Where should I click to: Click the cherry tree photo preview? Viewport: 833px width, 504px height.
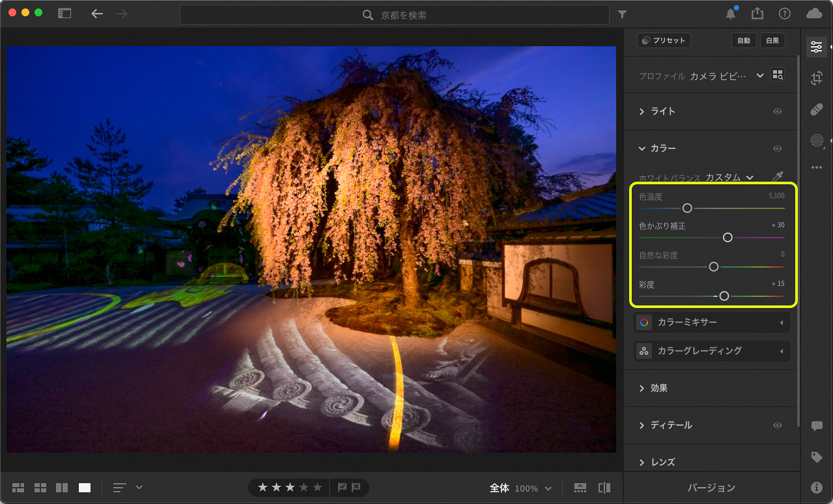[x=311, y=249]
